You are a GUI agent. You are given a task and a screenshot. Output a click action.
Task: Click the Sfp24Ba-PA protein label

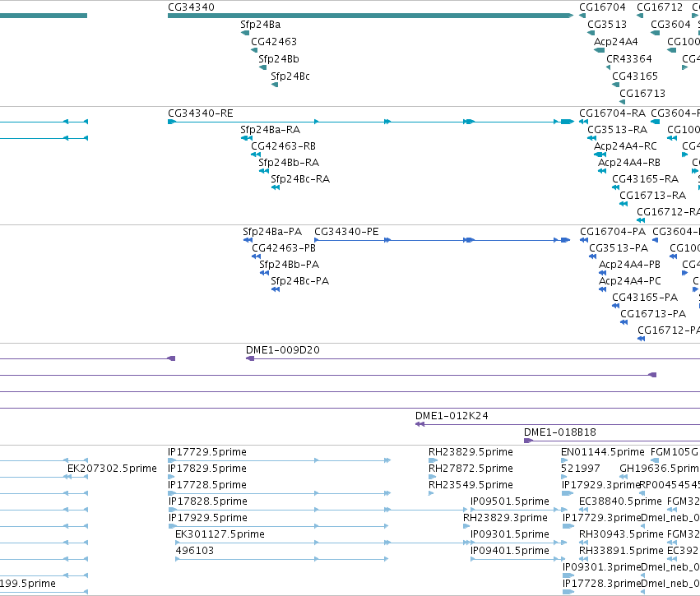tap(272, 232)
